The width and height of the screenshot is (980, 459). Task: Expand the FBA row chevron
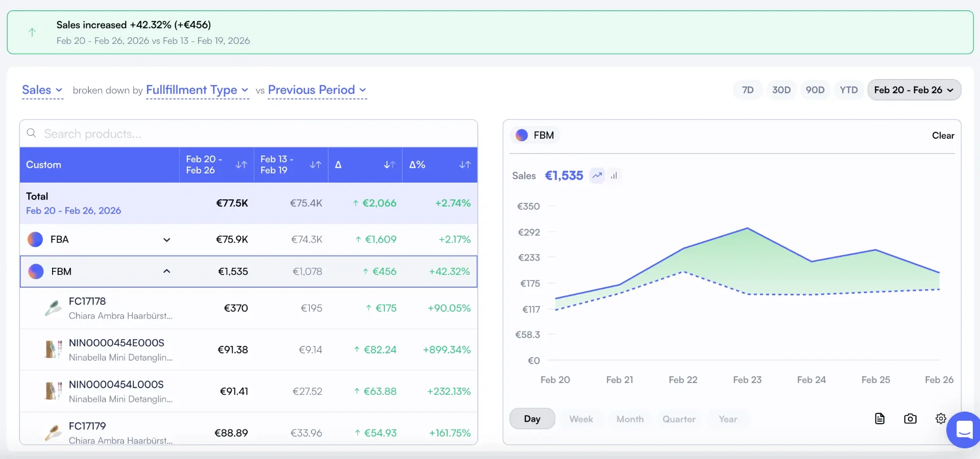[x=166, y=240]
